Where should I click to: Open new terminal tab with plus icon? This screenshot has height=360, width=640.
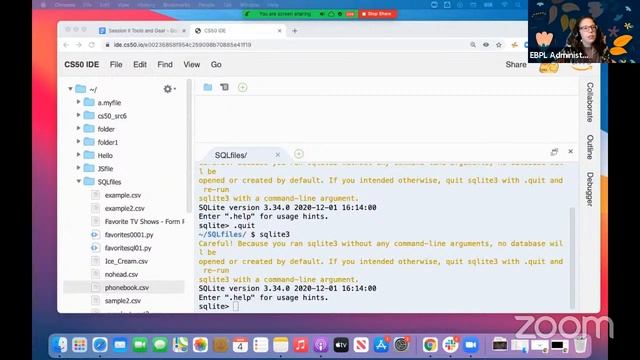pos(299,154)
